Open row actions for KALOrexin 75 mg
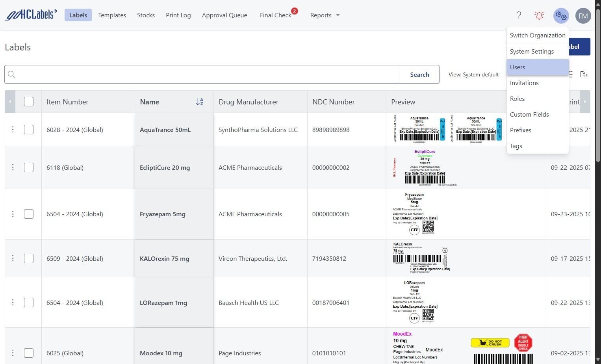The width and height of the screenshot is (601, 364). [13, 258]
